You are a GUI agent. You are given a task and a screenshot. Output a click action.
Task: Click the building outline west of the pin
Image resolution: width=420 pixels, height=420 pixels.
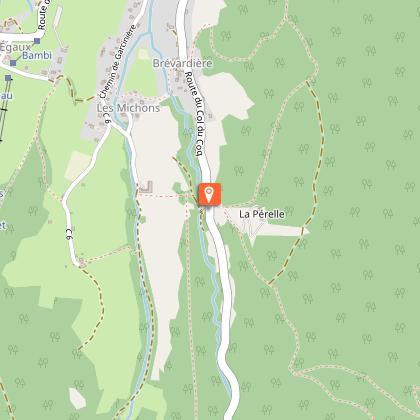point(146,188)
